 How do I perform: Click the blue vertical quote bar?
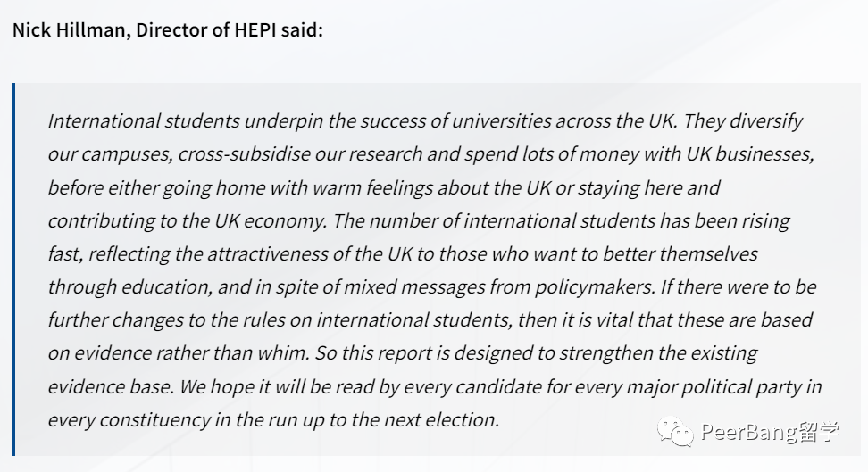[14, 269]
